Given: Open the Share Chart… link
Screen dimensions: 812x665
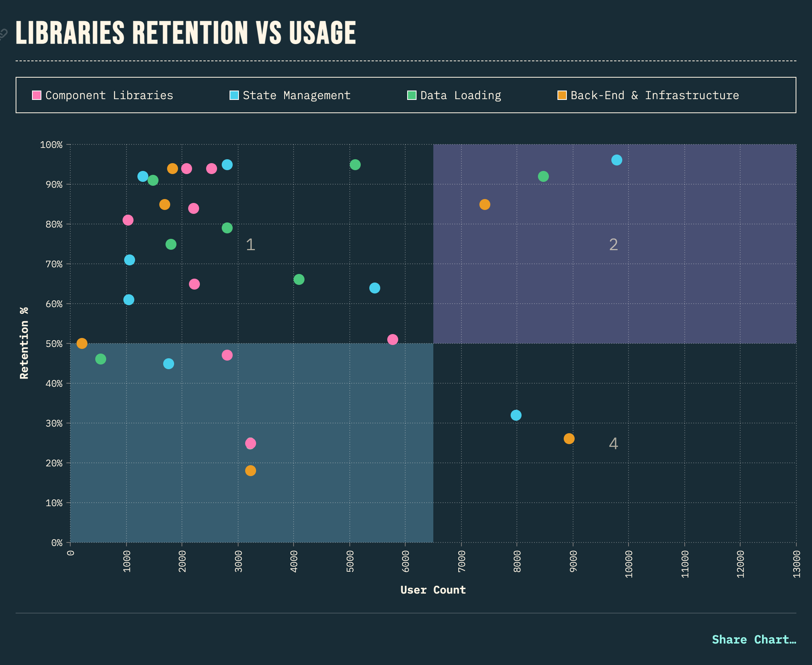Looking at the screenshot, I should [753, 639].
